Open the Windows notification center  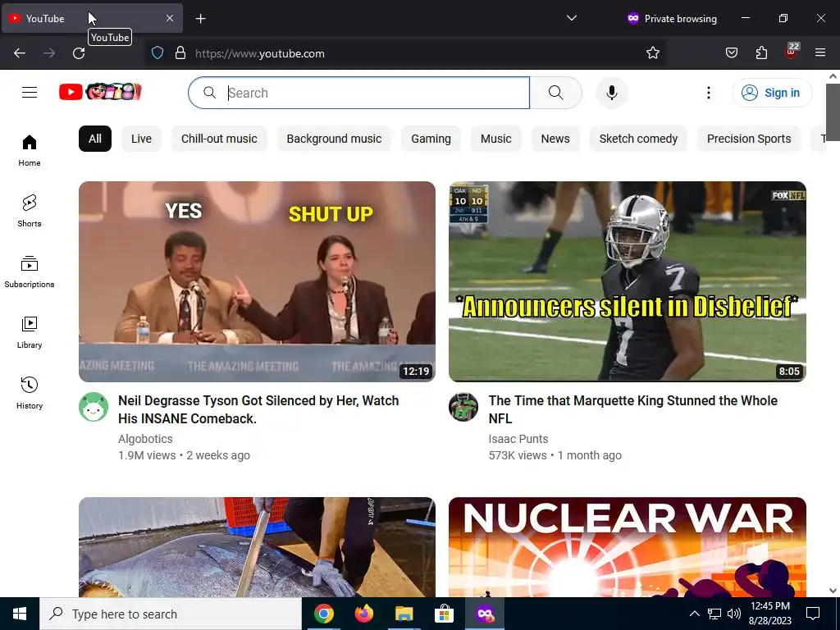click(x=813, y=614)
